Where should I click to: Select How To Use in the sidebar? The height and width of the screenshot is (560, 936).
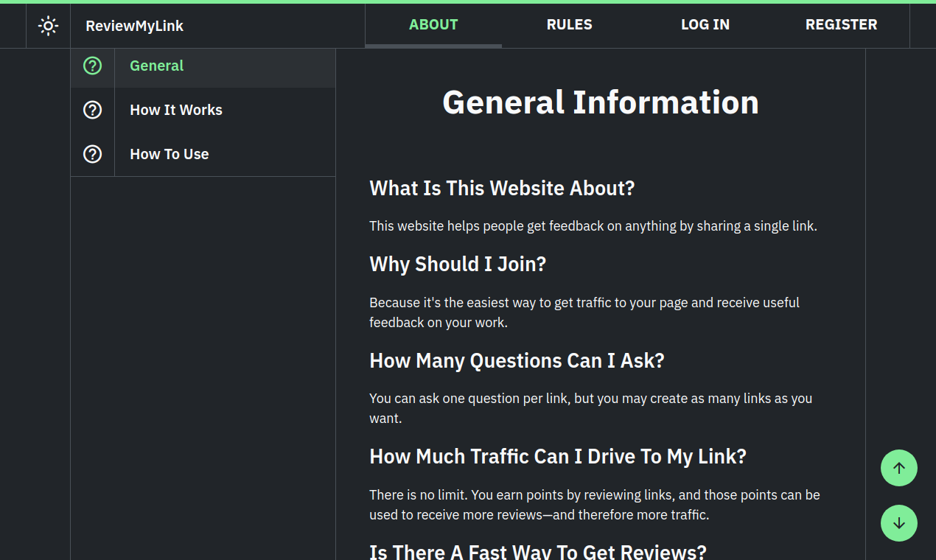pyautogui.click(x=169, y=154)
